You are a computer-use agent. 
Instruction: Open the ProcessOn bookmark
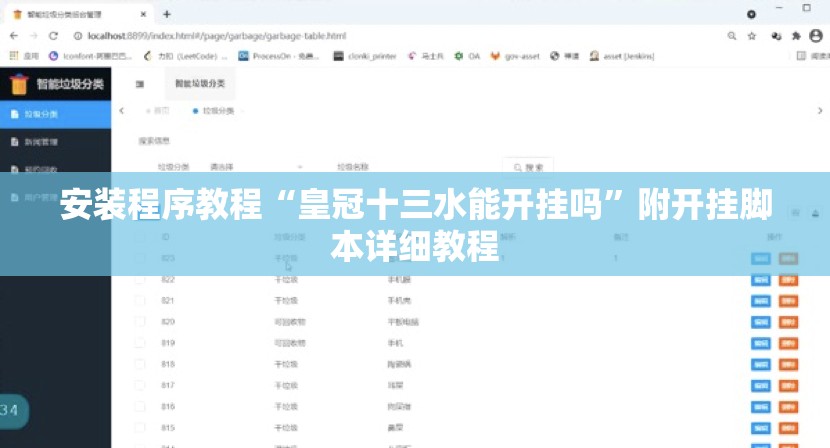pyautogui.click(x=279, y=56)
